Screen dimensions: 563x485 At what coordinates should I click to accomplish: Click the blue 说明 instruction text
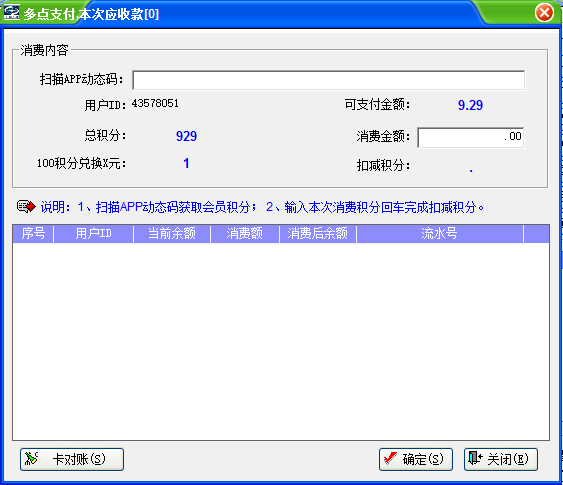[262, 207]
